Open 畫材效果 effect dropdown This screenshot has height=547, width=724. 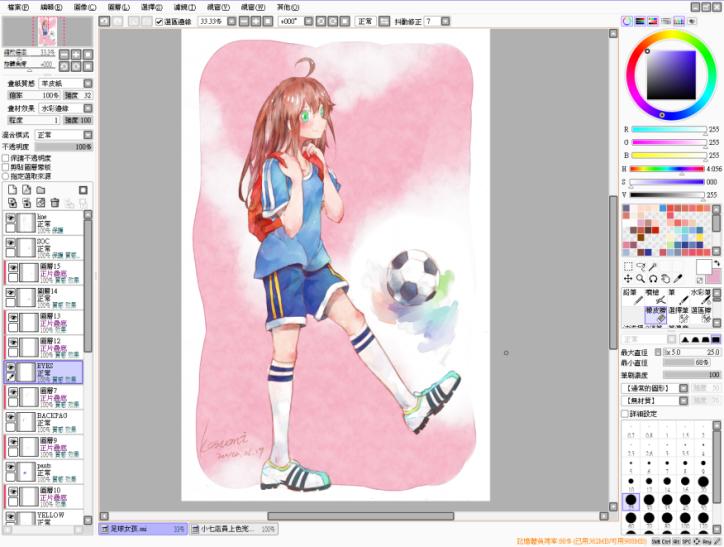88,108
